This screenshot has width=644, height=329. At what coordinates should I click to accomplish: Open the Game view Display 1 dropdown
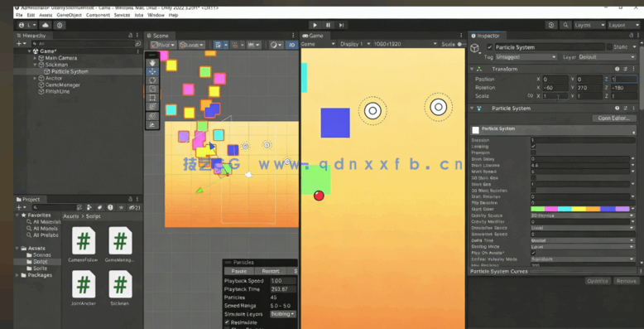tap(355, 44)
